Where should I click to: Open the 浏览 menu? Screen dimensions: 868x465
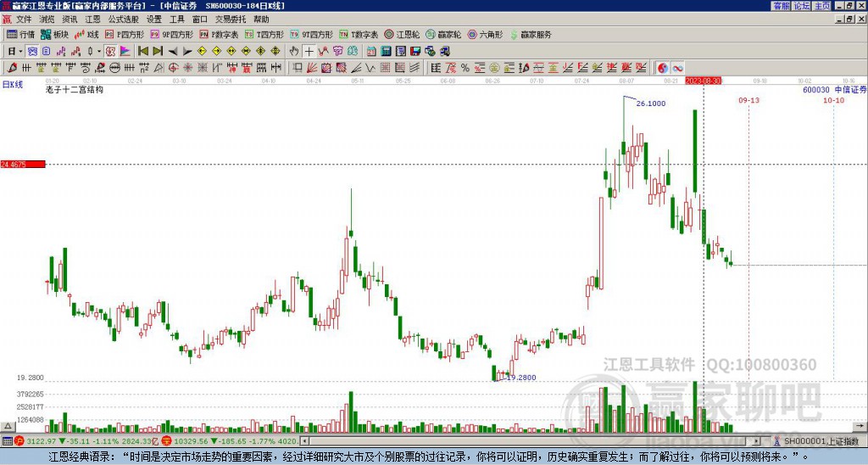[x=47, y=20]
